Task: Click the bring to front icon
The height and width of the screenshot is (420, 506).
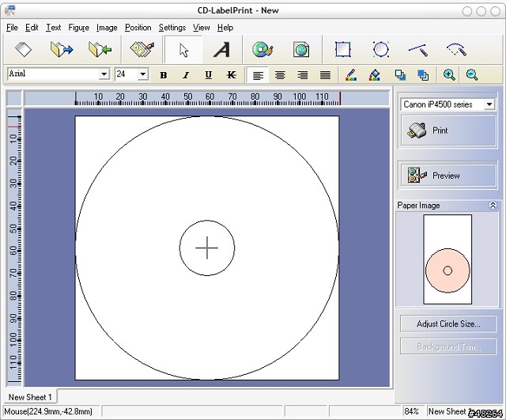Action: pyautogui.click(x=401, y=75)
